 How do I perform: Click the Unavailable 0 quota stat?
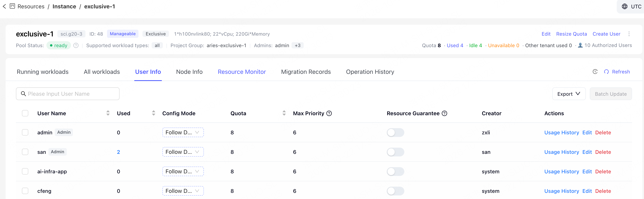[504, 45]
